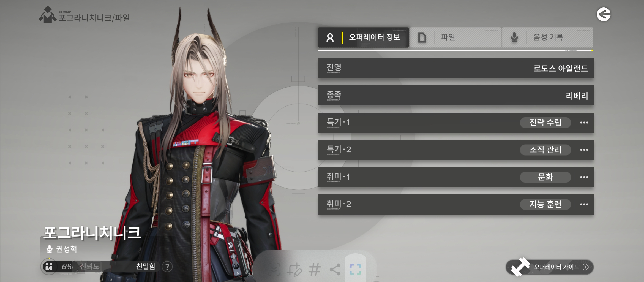Tap the hashtag tag icon
Viewport: 644px width, 282px height.
[315, 269]
